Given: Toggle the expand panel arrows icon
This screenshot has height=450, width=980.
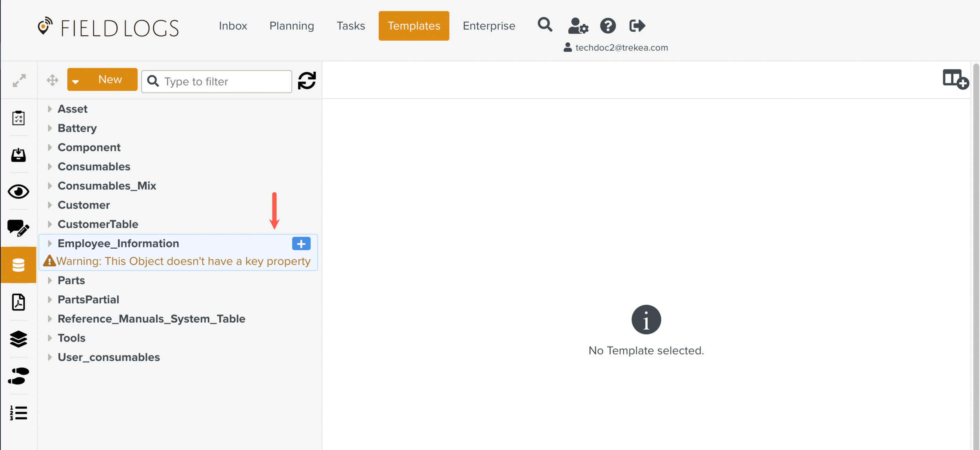Looking at the screenshot, I should pyautogui.click(x=19, y=81).
